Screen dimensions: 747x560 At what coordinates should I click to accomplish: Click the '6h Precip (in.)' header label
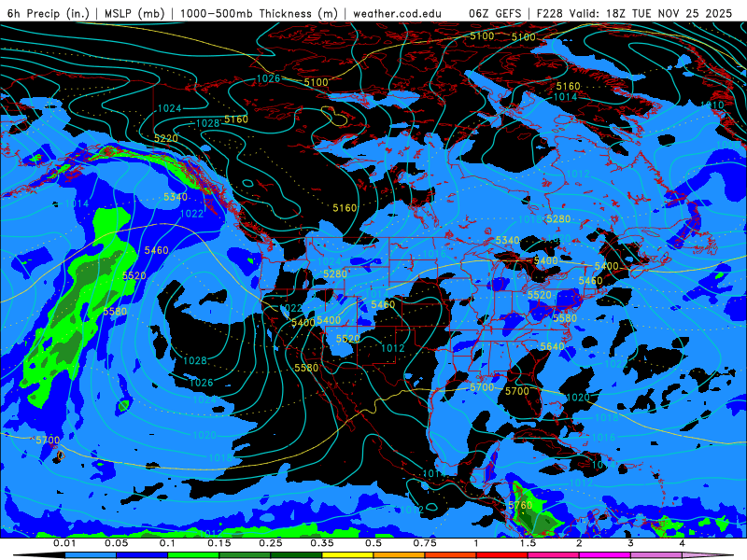49,13
